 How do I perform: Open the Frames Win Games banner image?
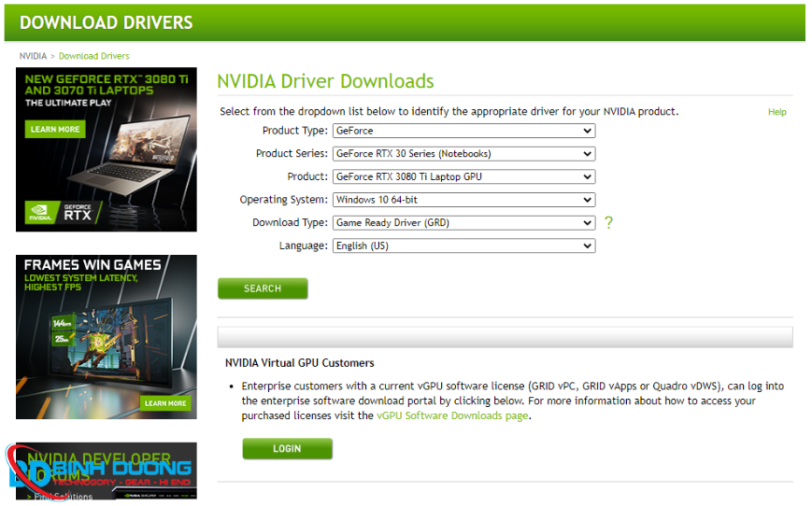(x=107, y=337)
